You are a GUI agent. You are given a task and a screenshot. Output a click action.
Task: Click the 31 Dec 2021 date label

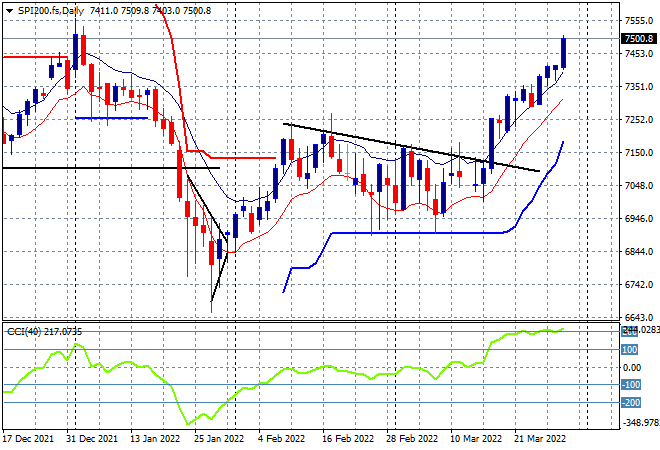click(x=93, y=439)
